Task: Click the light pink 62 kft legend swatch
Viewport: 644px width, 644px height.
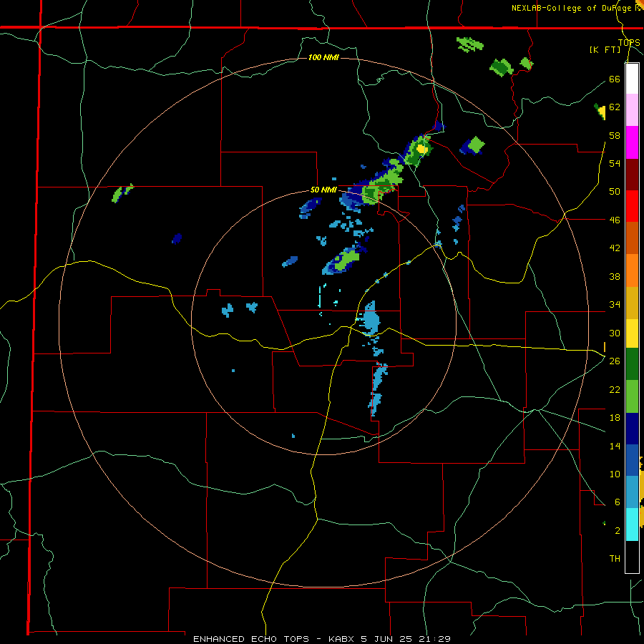Action: click(x=632, y=110)
